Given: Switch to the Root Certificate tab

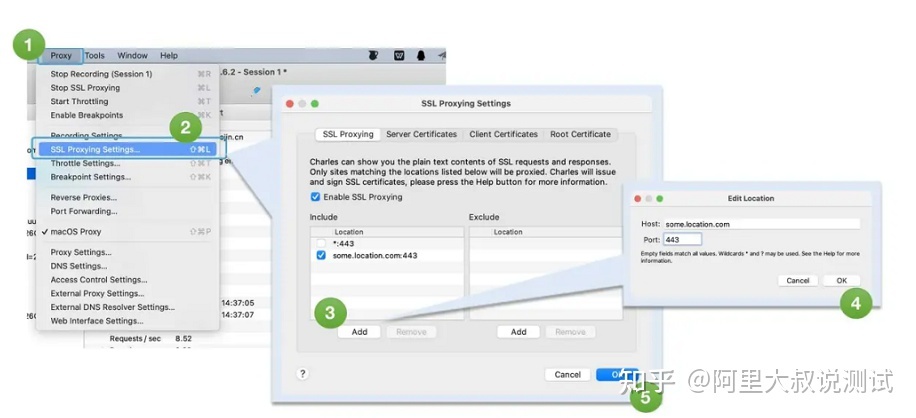Looking at the screenshot, I should coord(580,134).
